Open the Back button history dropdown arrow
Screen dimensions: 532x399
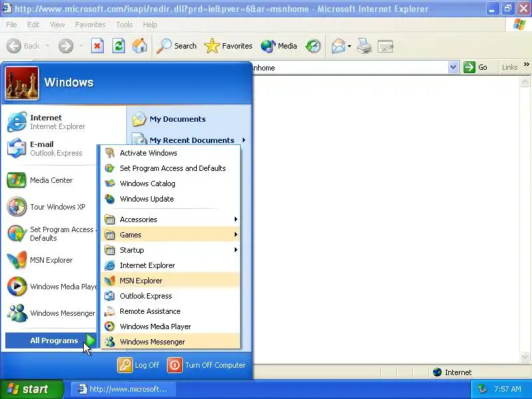(x=47, y=46)
